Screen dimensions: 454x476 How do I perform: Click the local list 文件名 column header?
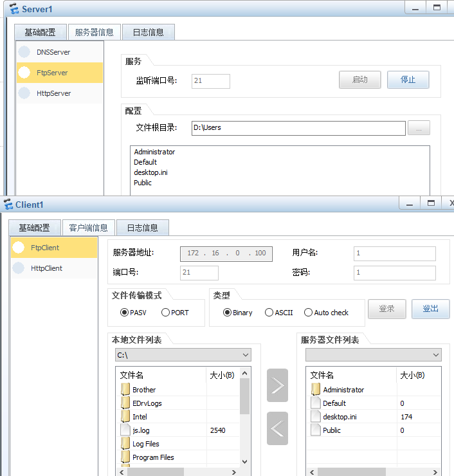[161, 375]
